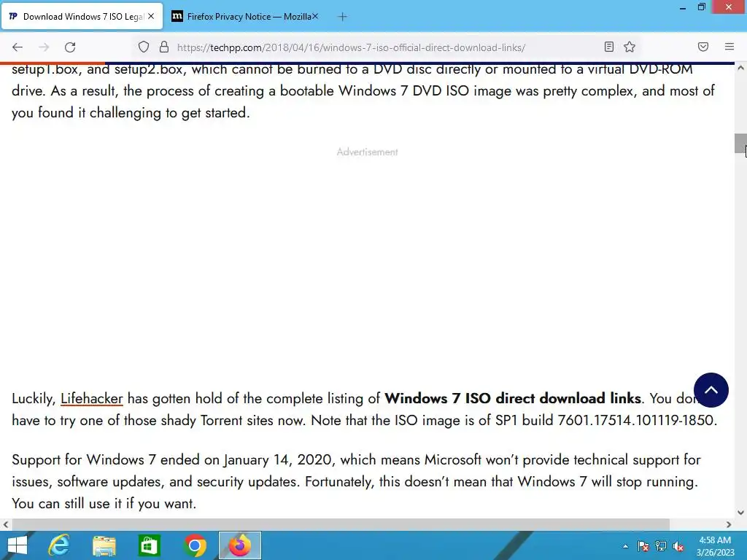Screen dimensions: 747x560
Task: Click the horizontal scrollbar thumb
Action: [341, 524]
